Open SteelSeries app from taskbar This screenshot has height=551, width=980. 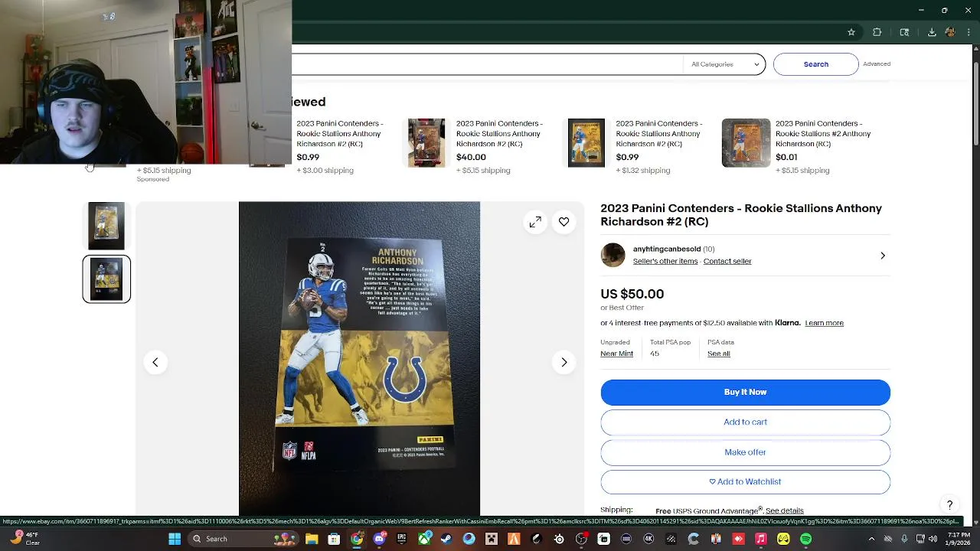(x=559, y=539)
